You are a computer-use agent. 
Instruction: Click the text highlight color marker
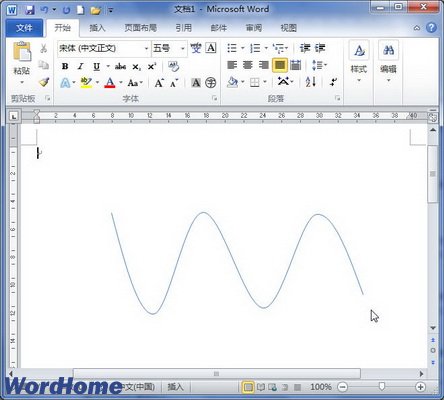point(86,83)
